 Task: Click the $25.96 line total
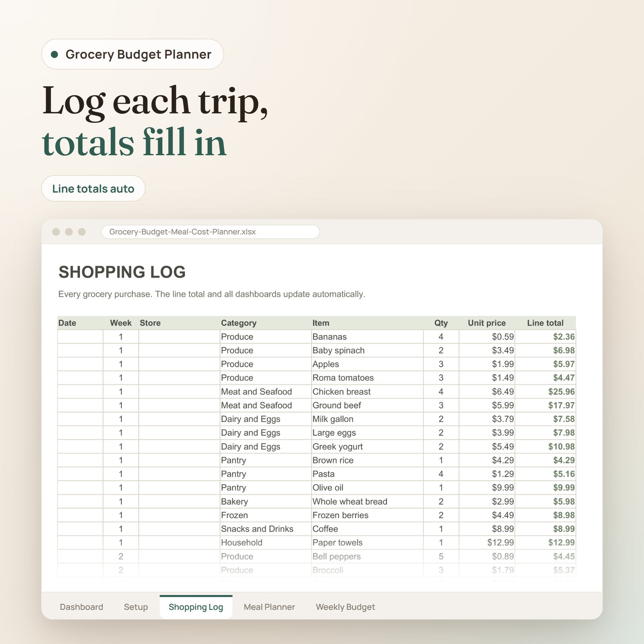pyautogui.click(x=545, y=392)
